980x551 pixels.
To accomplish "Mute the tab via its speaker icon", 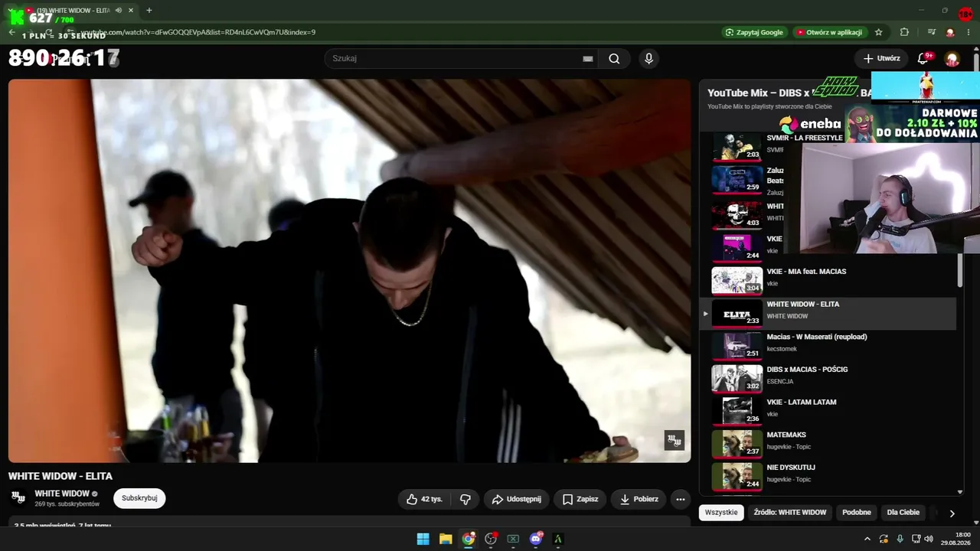I will [118, 11].
